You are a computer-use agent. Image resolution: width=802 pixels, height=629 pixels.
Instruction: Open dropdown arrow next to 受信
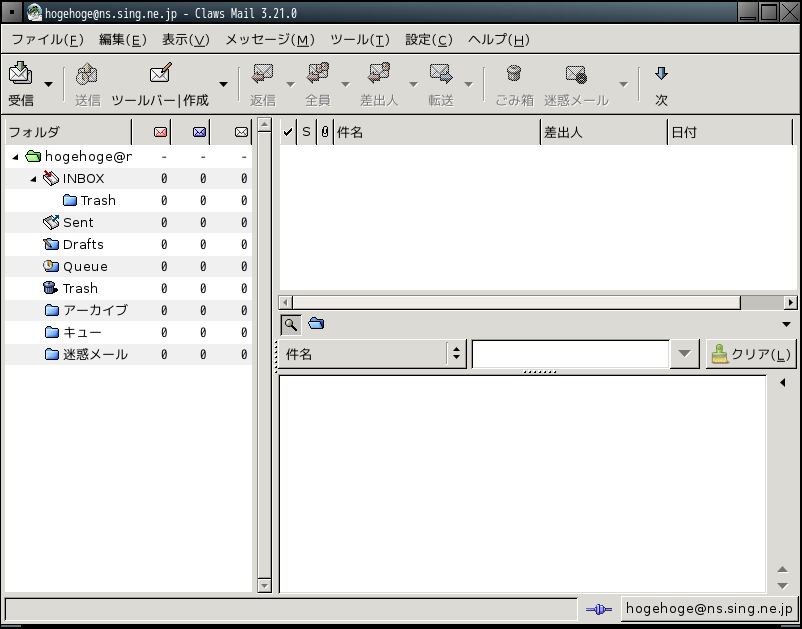coord(48,85)
